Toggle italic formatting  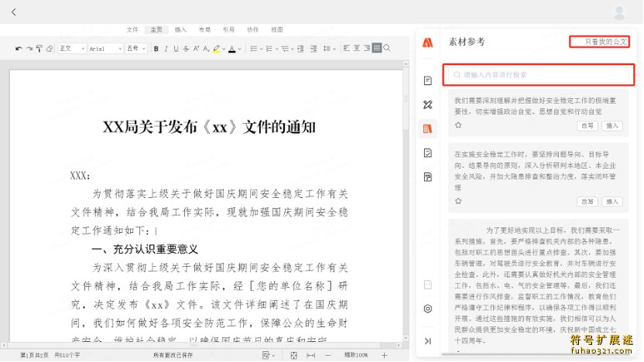(x=166, y=49)
